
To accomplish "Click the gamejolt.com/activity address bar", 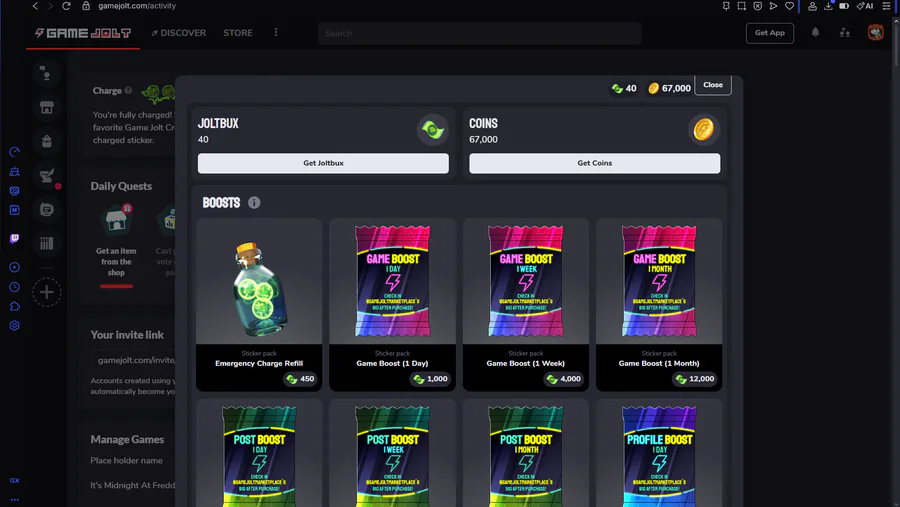I will [137, 6].
